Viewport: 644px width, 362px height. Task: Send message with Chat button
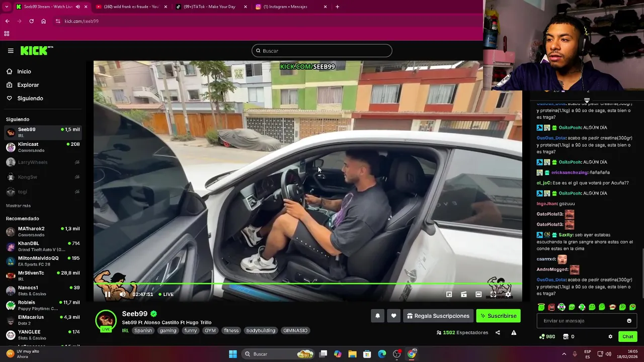click(x=627, y=337)
